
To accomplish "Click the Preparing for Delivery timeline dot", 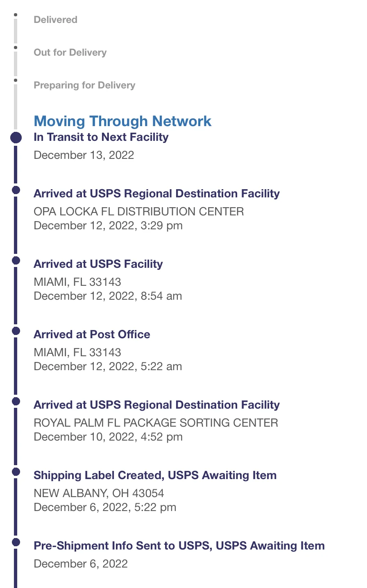I will tap(16, 80).
